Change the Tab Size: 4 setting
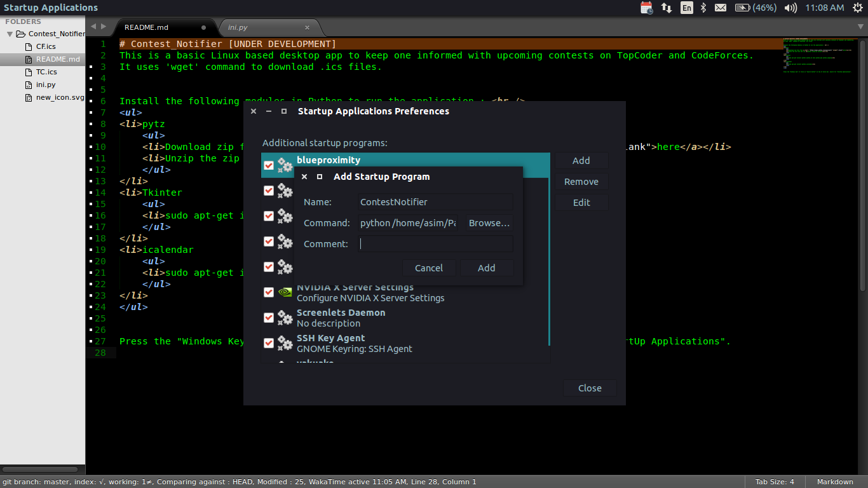Viewport: 868px width, 488px height. pos(774,482)
